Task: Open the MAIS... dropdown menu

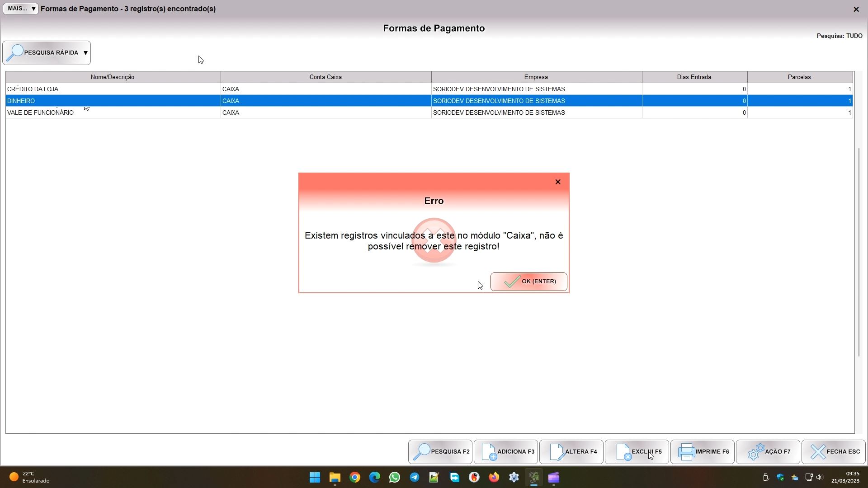Action: (21, 9)
